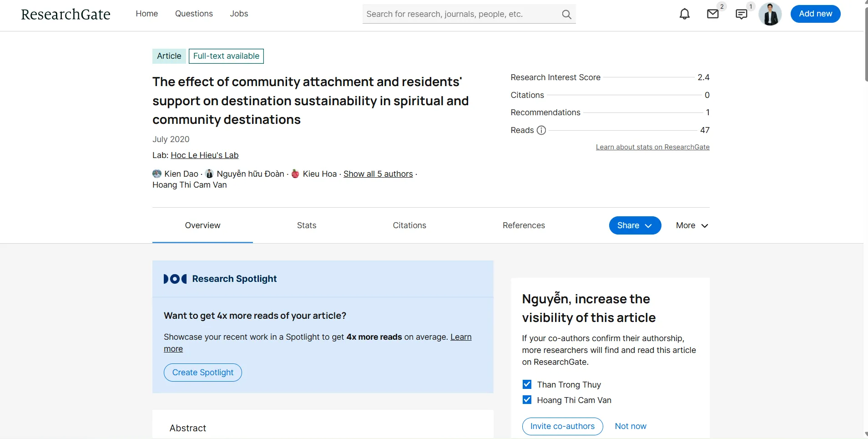Open the user profile avatar menu
Viewport: 868px width, 439px height.
pos(770,14)
